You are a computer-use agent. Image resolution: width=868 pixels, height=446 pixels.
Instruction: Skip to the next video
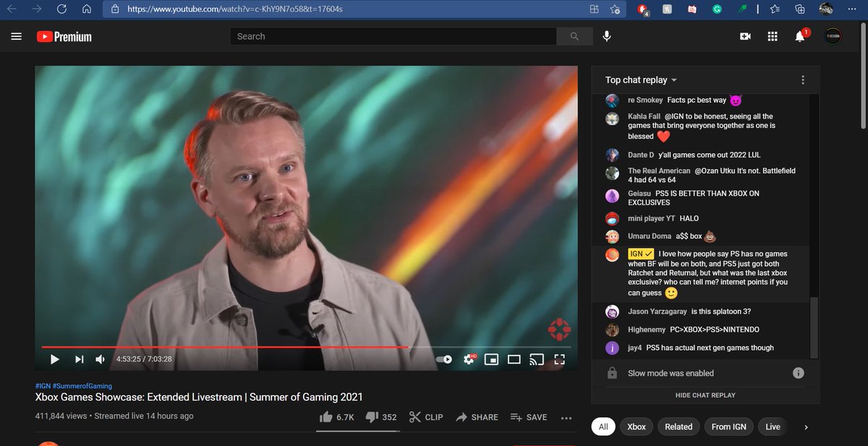(x=79, y=359)
